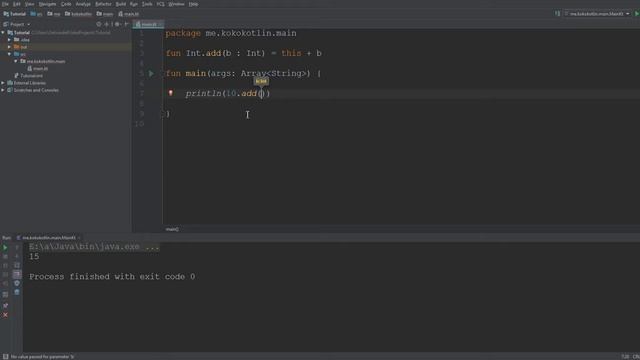Click the pin tab icon in Run panel
The image size is (640, 360).
(x=5, y=305)
